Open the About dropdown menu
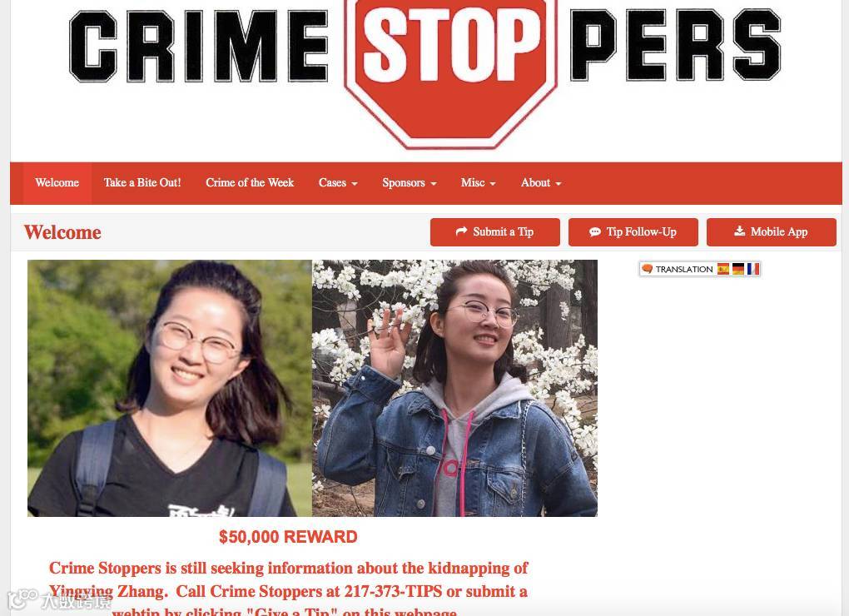Viewport: 849px width, 616px height. coord(541,183)
